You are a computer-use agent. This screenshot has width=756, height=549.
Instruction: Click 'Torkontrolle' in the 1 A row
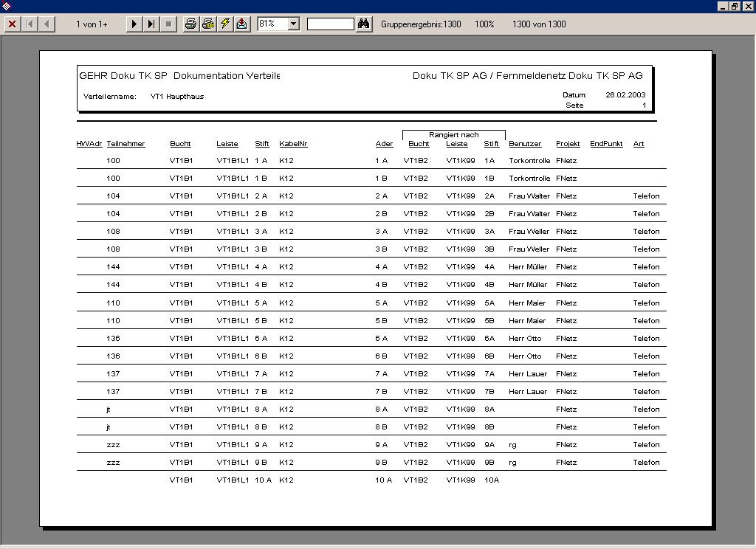(x=529, y=161)
